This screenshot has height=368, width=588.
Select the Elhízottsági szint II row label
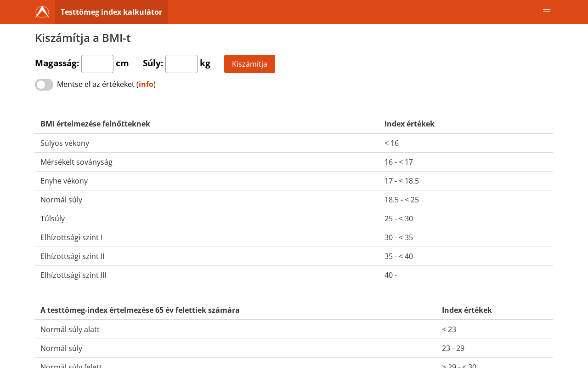72,256
